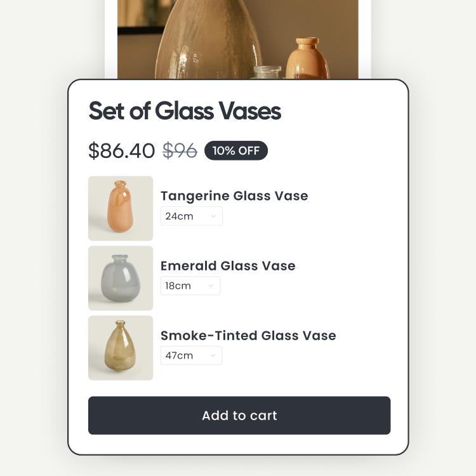Click the $86.40 sale price
The image size is (476, 476).
(121, 151)
